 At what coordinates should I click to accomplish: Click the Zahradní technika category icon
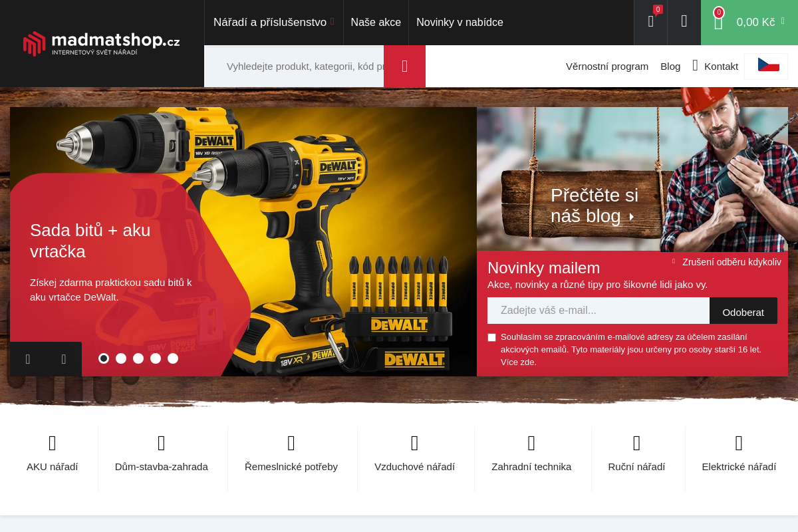pyautogui.click(x=531, y=443)
